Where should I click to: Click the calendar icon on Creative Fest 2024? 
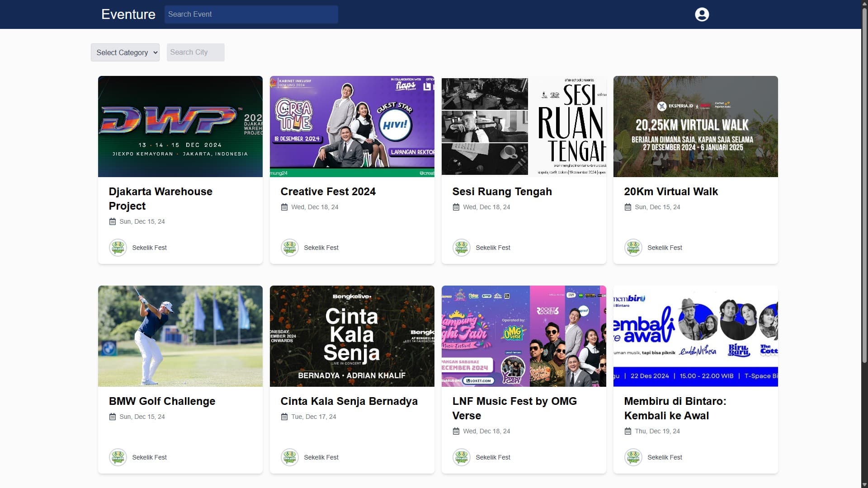pyautogui.click(x=284, y=207)
